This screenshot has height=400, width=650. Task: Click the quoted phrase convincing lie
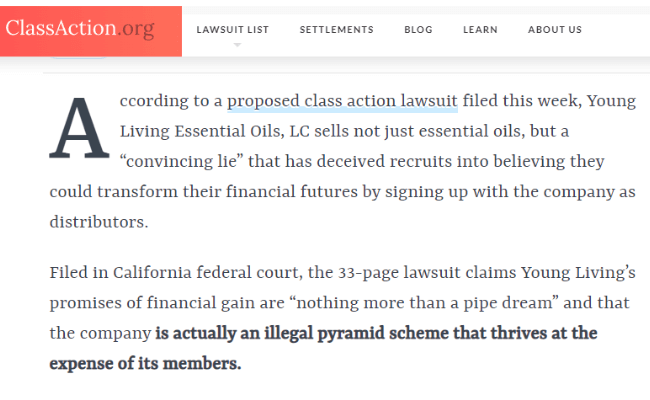tap(181, 162)
